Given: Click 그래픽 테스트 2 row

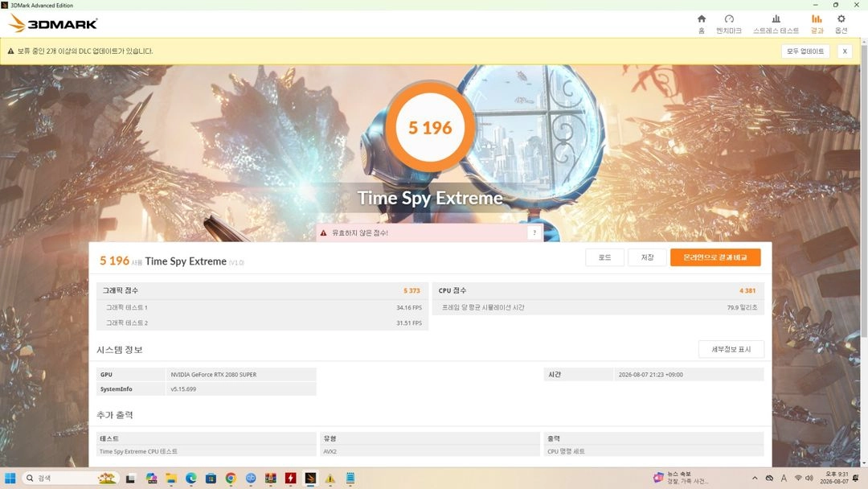Looking at the screenshot, I should click(x=262, y=323).
